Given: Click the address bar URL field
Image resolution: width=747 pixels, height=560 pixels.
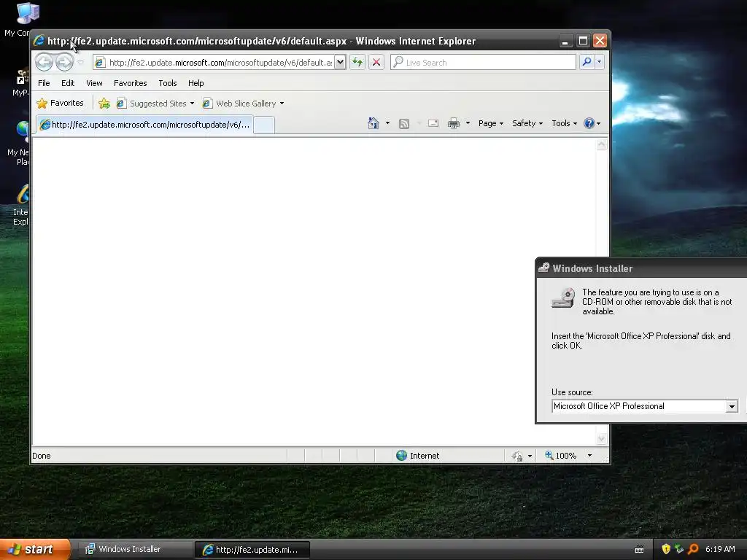Looking at the screenshot, I should click(214, 63).
